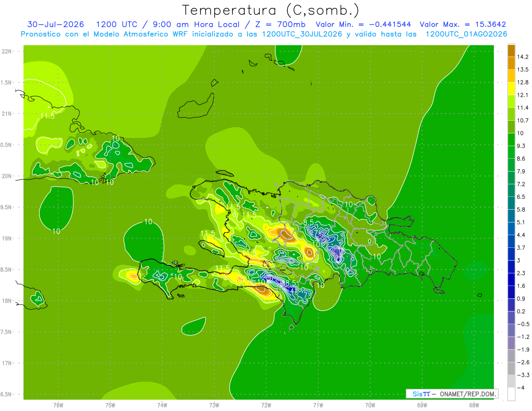The height and width of the screenshot is (411, 532).
Task: Select the date "30-Jul-2026" in header
Action: point(55,24)
